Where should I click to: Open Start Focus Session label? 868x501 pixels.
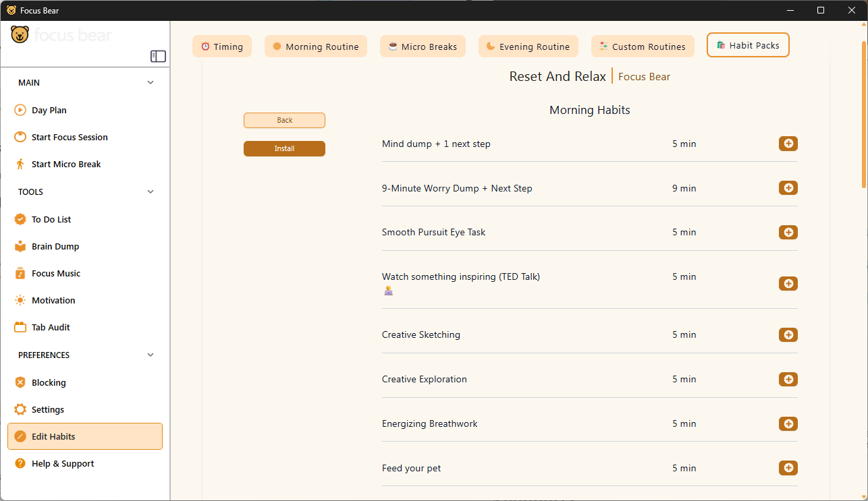click(x=70, y=137)
